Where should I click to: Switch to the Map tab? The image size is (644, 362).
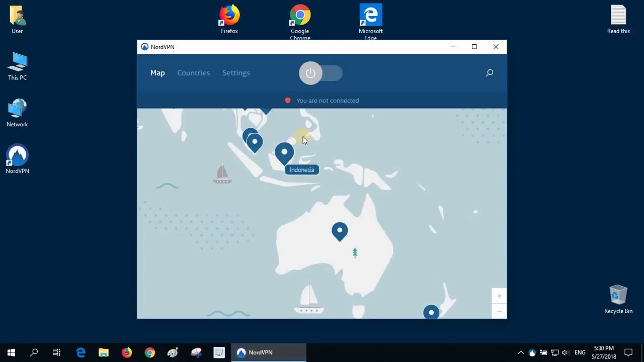(157, 73)
